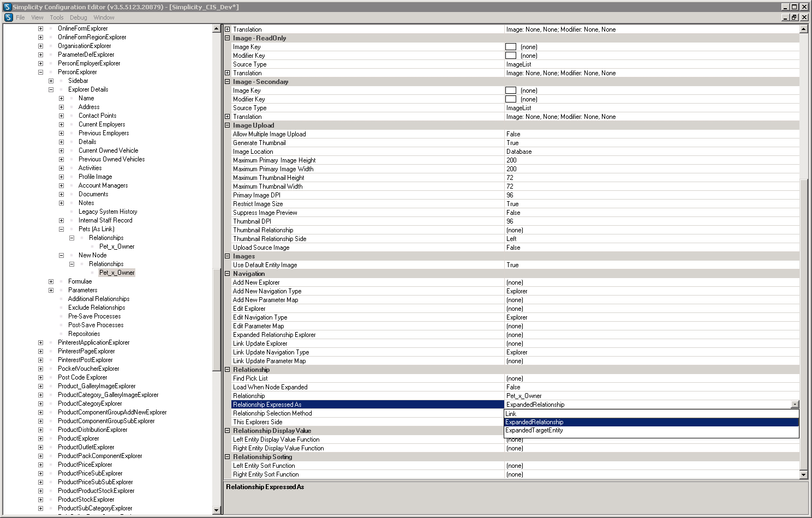
Task: Click the property grid scroll down arrow
Action: (x=803, y=475)
